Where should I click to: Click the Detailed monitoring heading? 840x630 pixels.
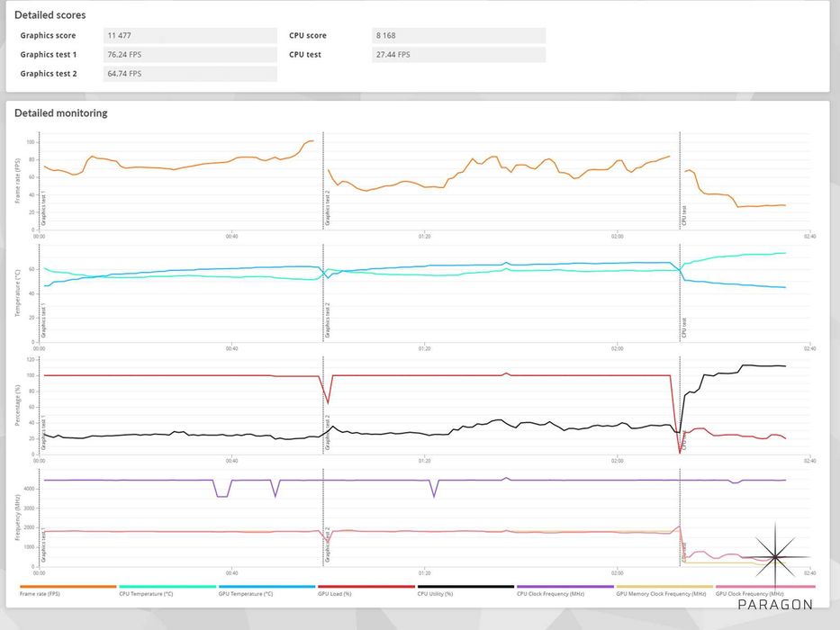pos(60,113)
